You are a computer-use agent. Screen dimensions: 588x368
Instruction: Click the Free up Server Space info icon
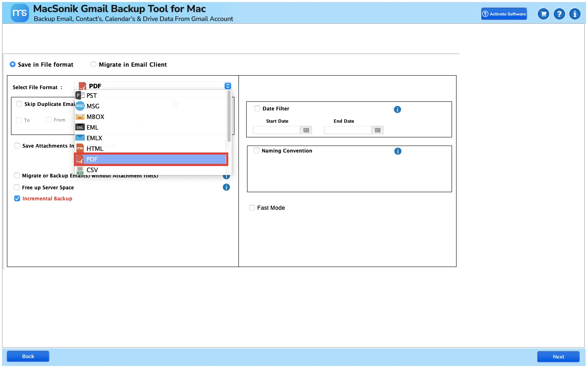[226, 187]
